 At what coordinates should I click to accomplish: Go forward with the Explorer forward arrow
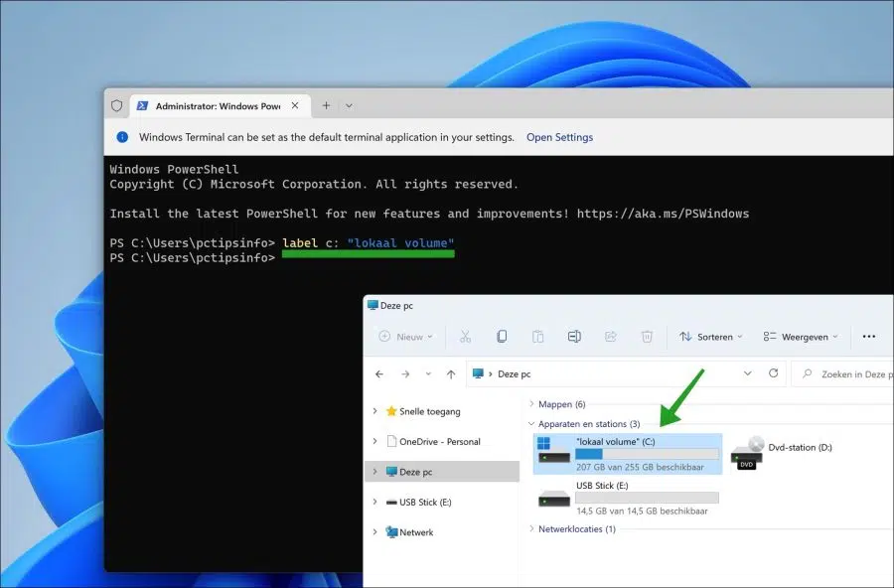pyautogui.click(x=405, y=374)
